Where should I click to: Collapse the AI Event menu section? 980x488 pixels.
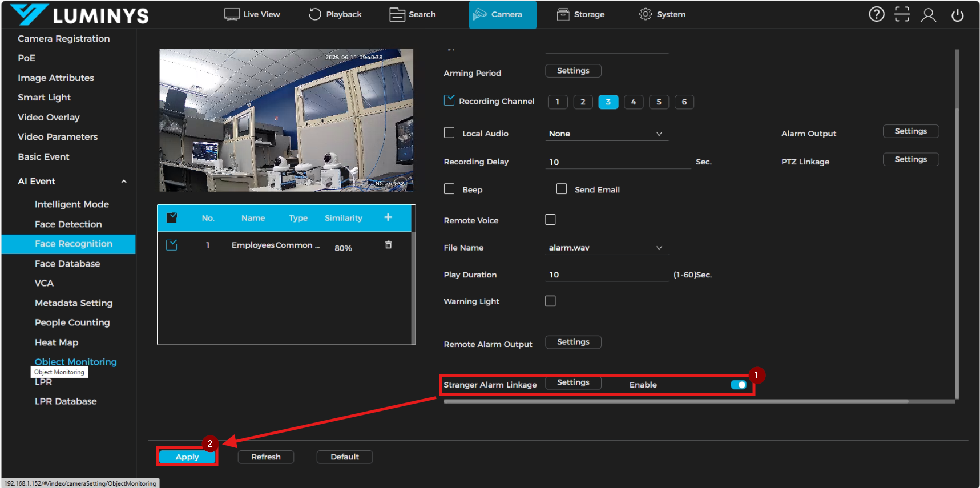click(124, 182)
